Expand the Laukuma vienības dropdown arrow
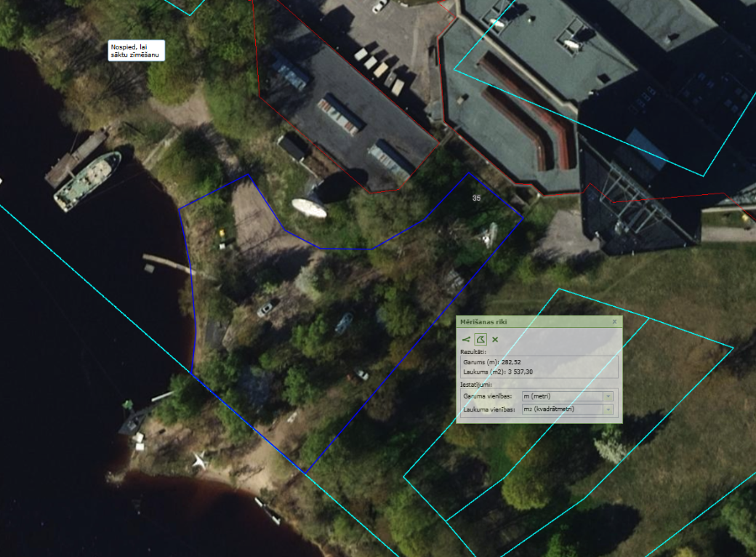The image size is (756, 557). tap(608, 409)
